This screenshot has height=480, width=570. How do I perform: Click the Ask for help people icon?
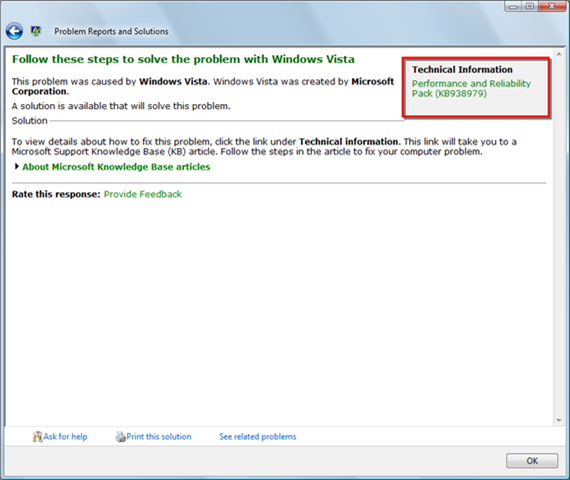pyautogui.click(x=37, y=436)
